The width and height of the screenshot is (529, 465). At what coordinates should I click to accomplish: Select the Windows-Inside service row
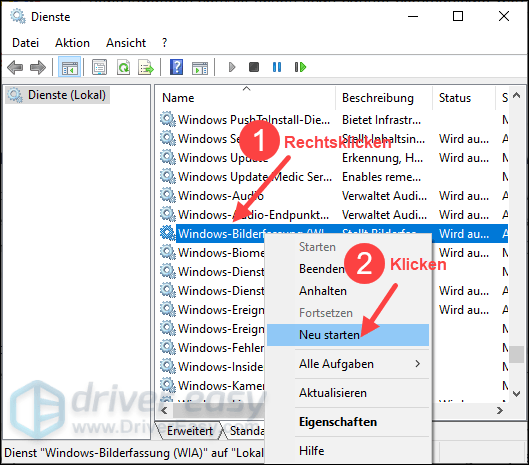pyautogui.click(x=212, y=366)
